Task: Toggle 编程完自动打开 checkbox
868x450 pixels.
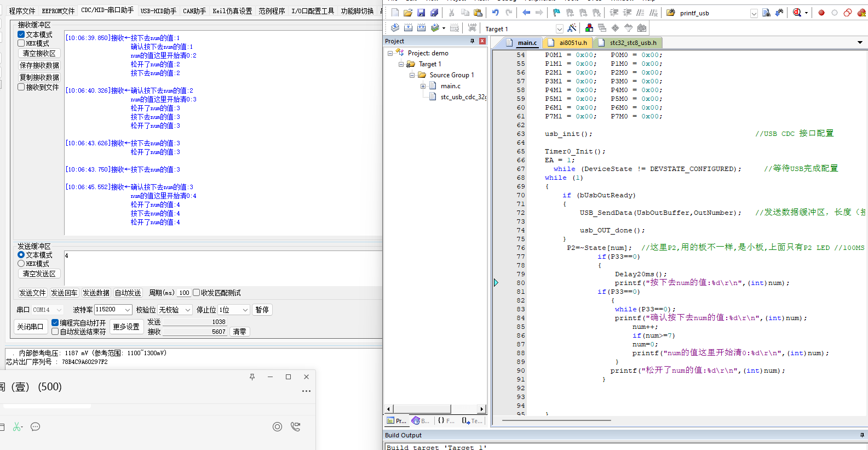Action: click(55, 323)
